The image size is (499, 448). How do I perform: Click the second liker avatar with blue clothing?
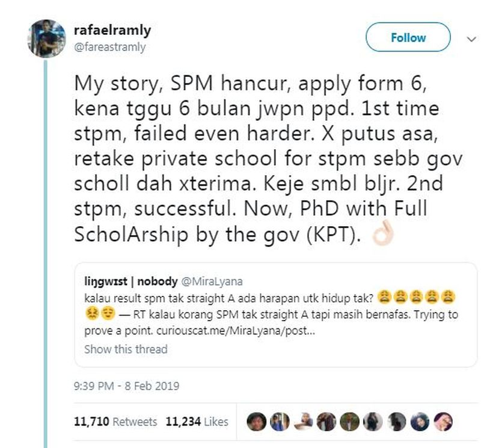[279, 422]
